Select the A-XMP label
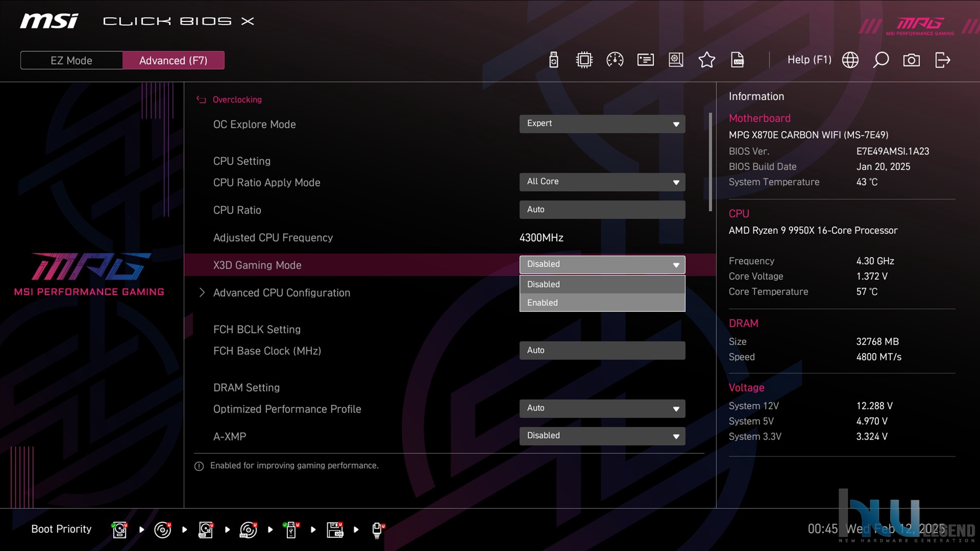 (229, 437)
